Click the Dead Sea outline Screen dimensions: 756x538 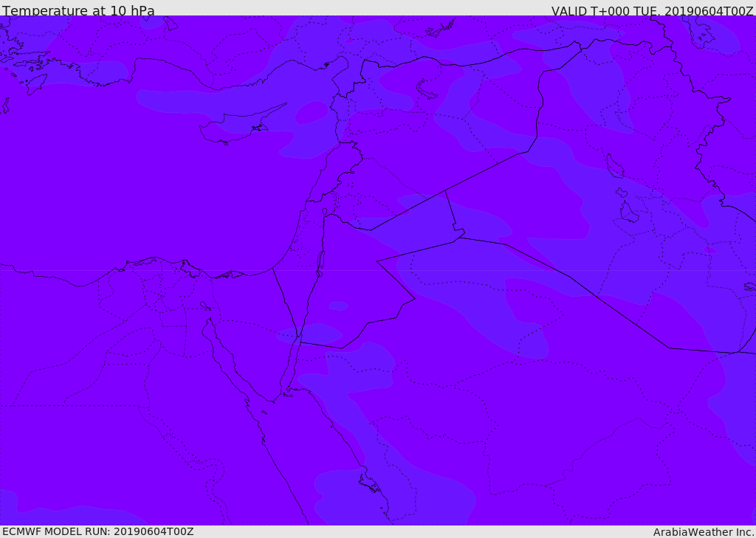(x=320, y=263)
